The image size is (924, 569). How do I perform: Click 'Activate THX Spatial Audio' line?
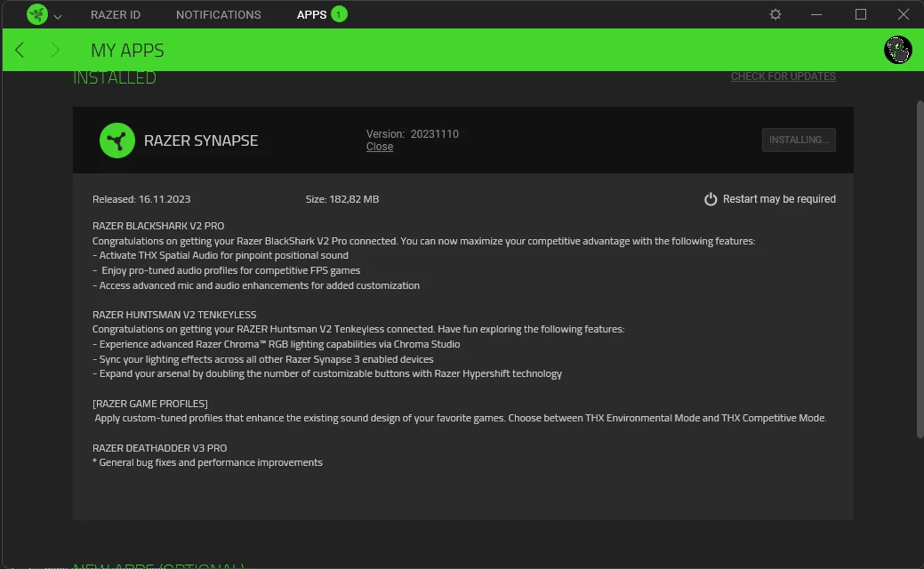pos(221,255)
